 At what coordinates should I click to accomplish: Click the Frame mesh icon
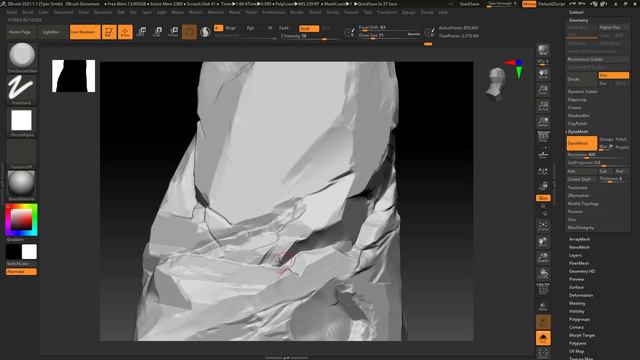pyautogui.click(x=543, y=226)
